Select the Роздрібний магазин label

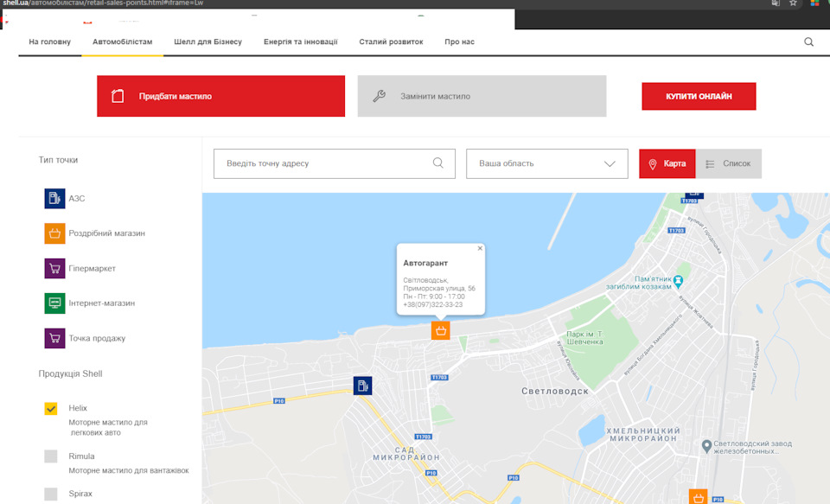[107, 233]
